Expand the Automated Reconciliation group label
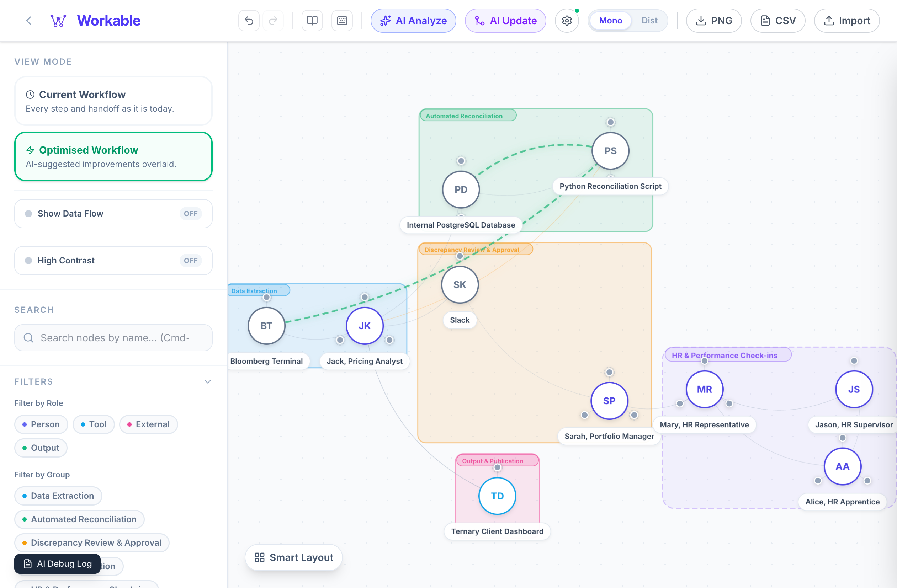 [467, 116]
